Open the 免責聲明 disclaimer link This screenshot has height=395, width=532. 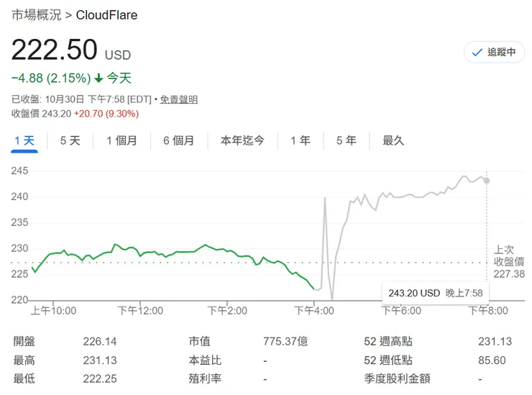179,99
